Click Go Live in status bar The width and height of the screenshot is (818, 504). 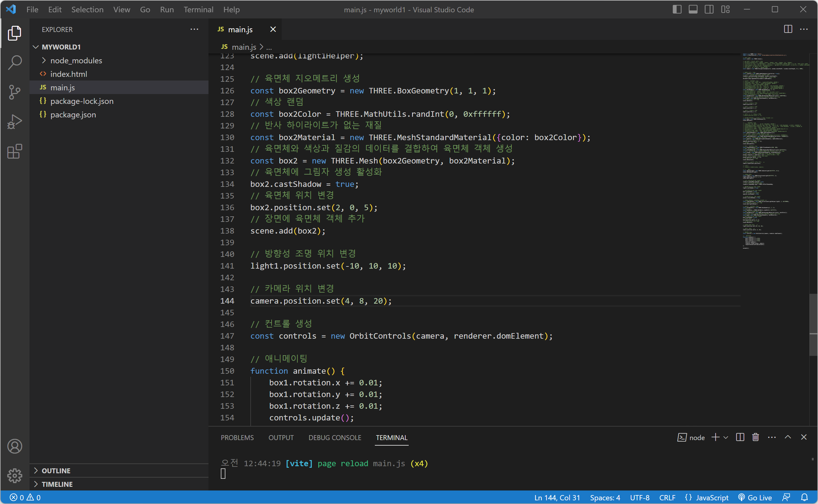(x=755, y=498)
